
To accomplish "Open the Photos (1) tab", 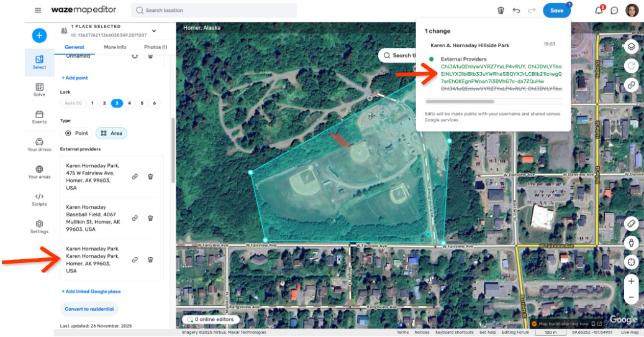I will click(x=155, y=47).
